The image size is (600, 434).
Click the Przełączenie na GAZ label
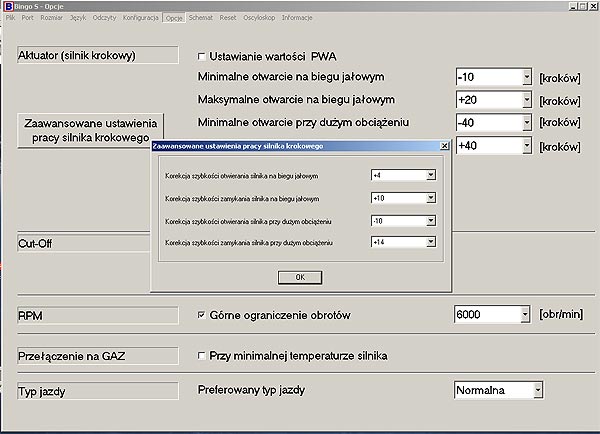(98, 356)
